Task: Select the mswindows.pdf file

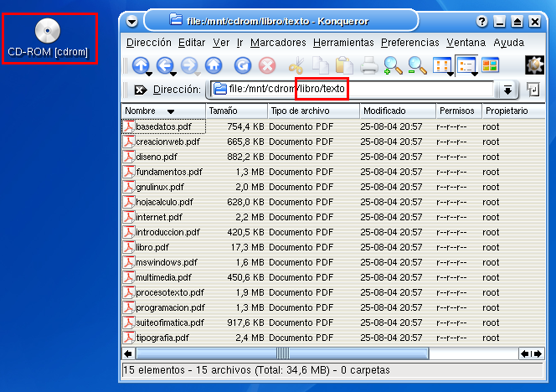Action: [167, 262]
